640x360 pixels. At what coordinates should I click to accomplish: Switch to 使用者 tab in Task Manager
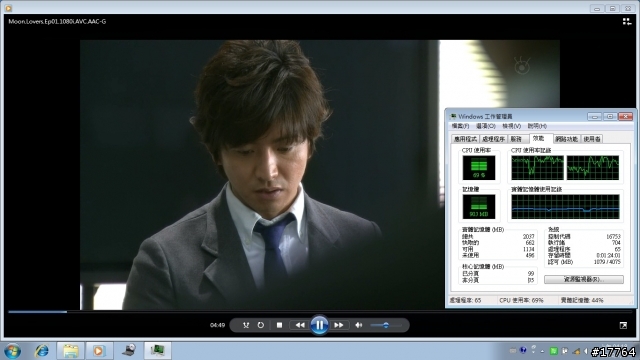point(592,139)
